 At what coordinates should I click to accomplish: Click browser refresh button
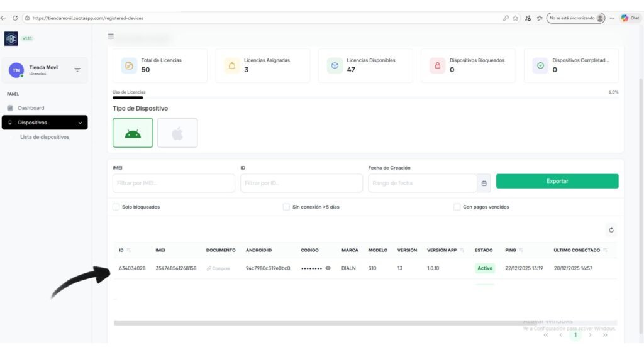tap(15, 18)
